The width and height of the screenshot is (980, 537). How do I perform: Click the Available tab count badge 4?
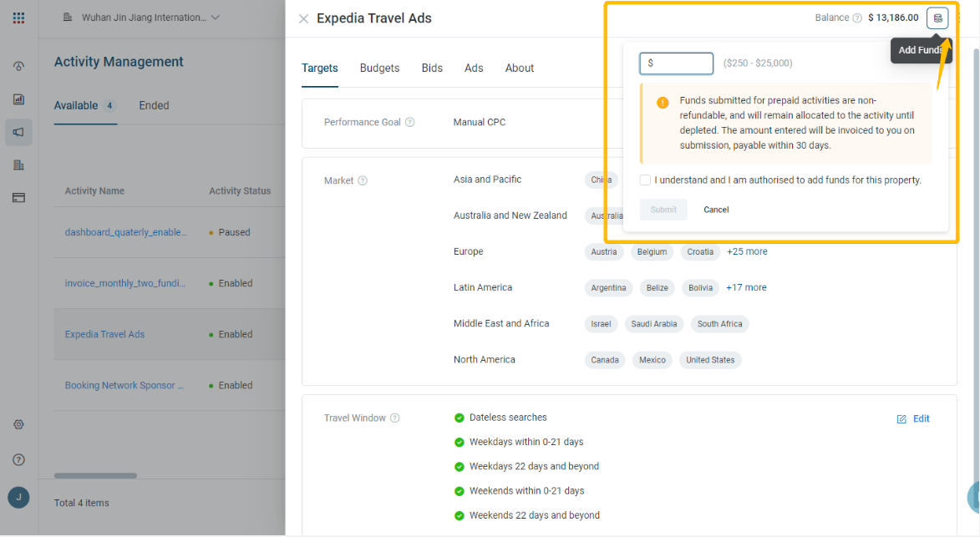pyautogui.click(x=109, y=105)
